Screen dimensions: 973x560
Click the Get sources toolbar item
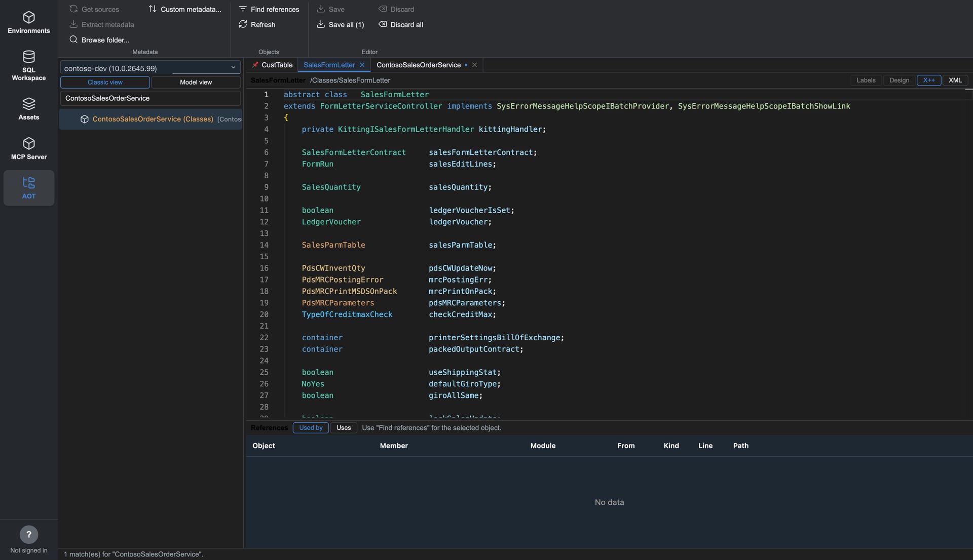tap(94, 9)
